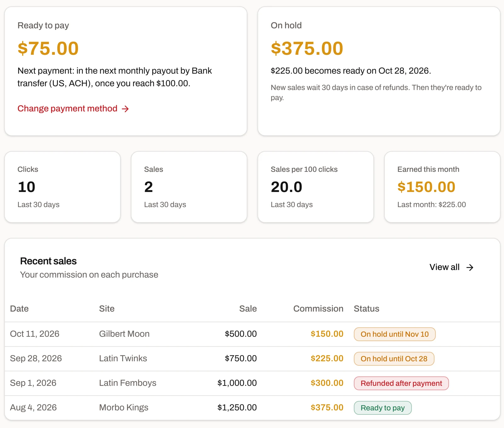Image resolution: width=504 pixels, height=428 pixels.
Task: Click the Sales per 100 clicks value 20.0
Action: [x=286, y=187]
